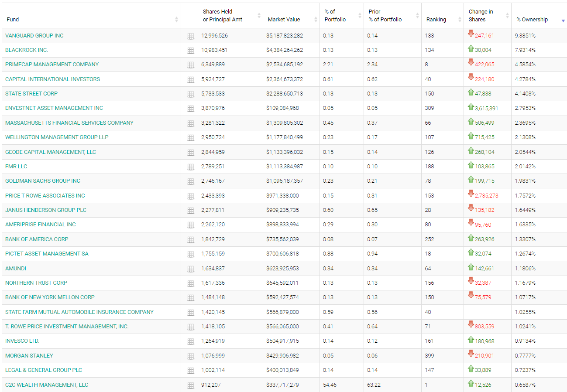Sort by Change in Shares column

[488, 16]
